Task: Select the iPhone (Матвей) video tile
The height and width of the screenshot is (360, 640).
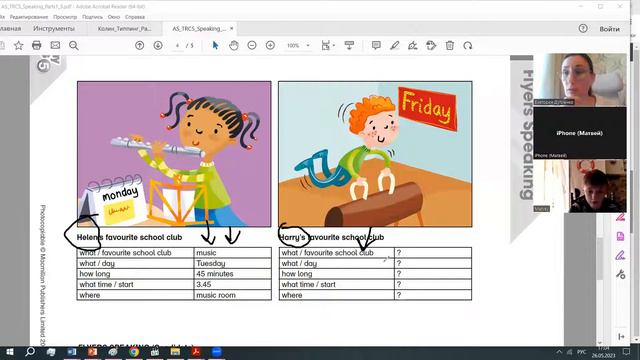Action: [x=580, y=133]
